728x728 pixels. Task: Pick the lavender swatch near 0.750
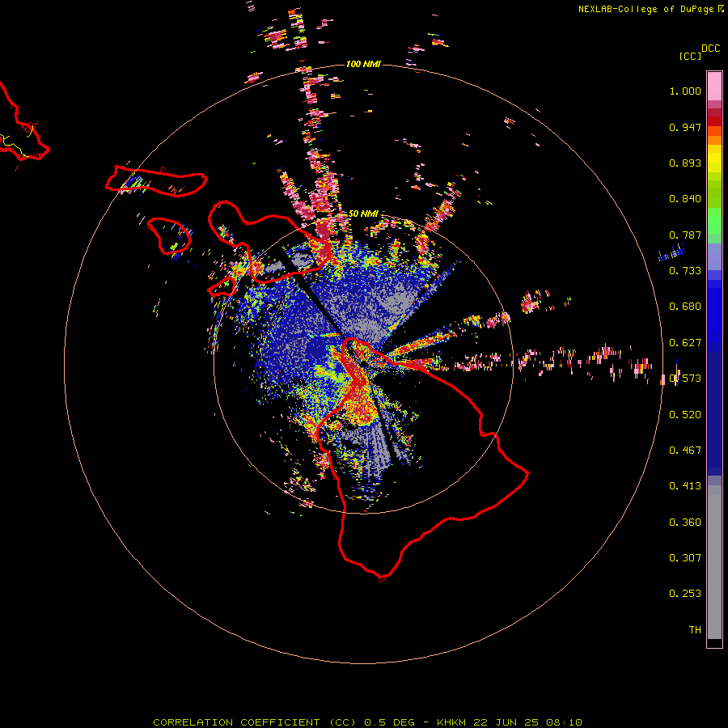tap(714, 256)
